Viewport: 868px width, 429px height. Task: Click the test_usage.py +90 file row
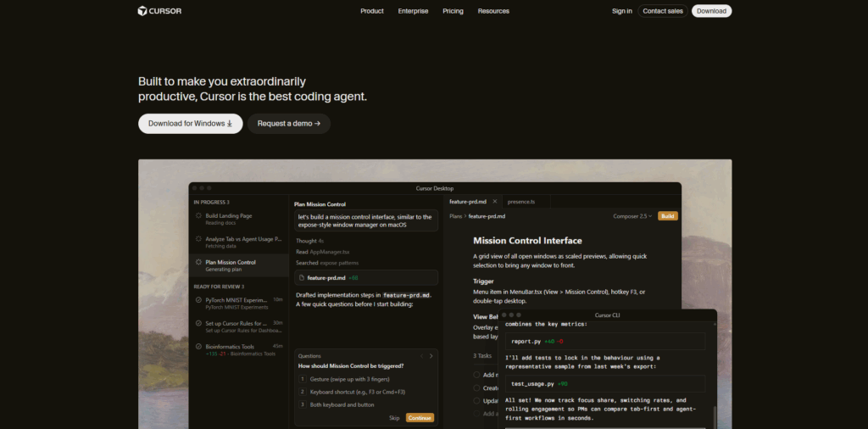coord(605,383)
